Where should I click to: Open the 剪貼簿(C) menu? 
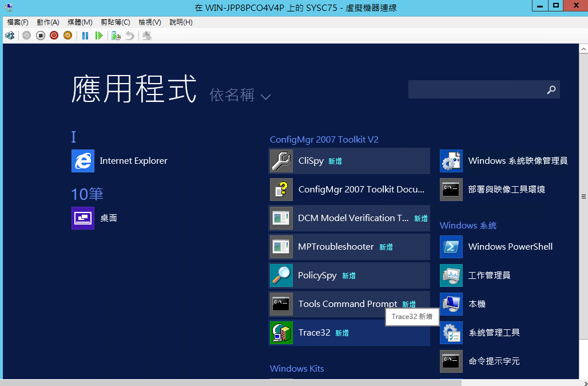tap(115, 22)
